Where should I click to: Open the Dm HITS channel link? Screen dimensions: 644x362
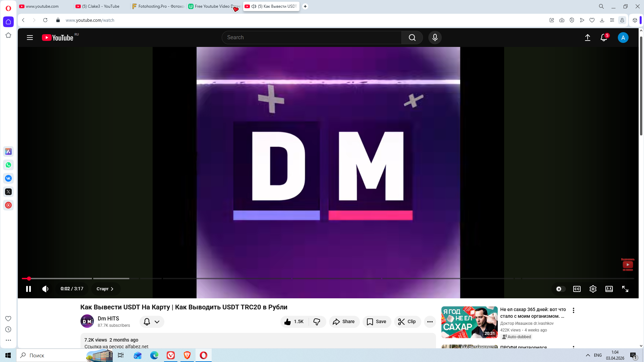click(108, 318)
